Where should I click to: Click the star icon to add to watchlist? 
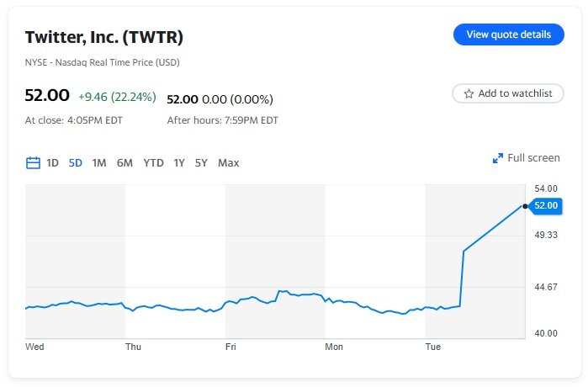(469, 93)
